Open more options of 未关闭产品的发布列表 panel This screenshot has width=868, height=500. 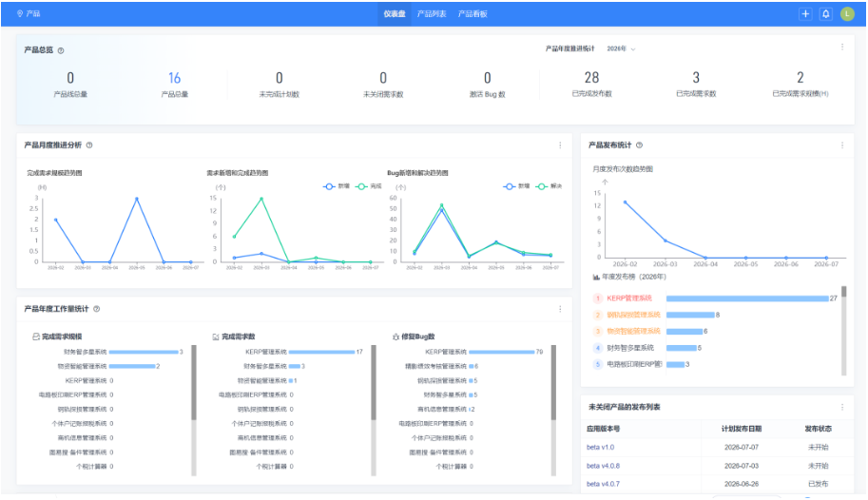[842, 407]
